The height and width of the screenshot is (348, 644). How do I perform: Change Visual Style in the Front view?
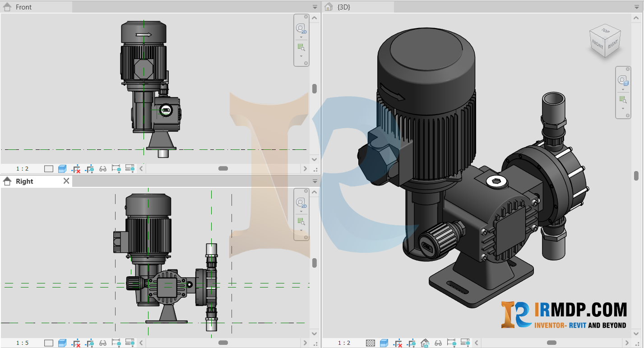click(x=62, y=169)
